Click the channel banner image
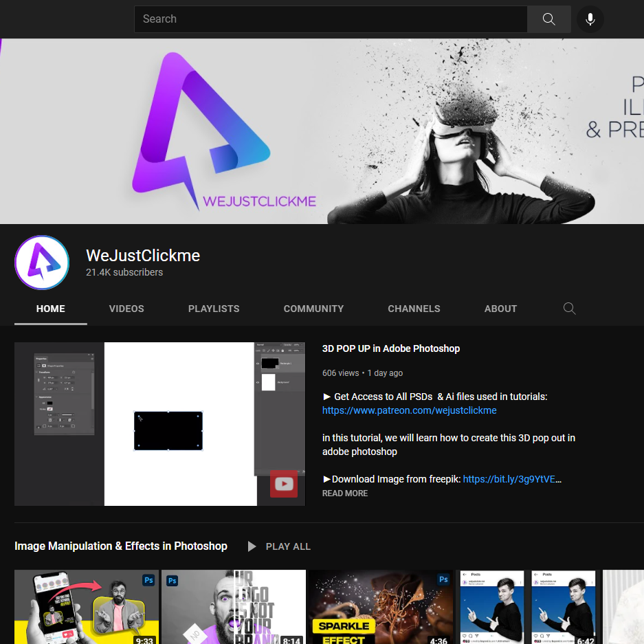Image resolution: width=644 pixels, height=644 pixels. point(322,131)
